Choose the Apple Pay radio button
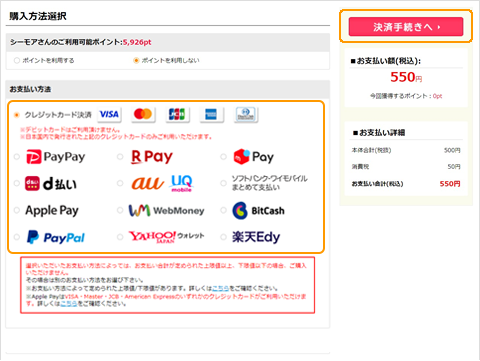Image resolution: width=480 pixels, height=361 pixels. pos(17,210)
